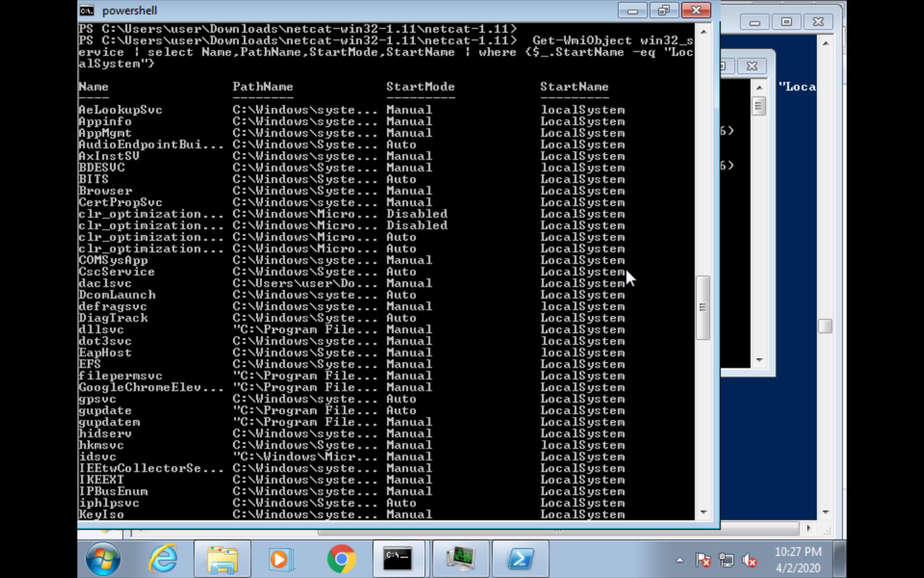Image resolution: width=924 pixels, height=578 pixels.
Task: Click the KeyIso service name
Action: (x=101, y=514)
